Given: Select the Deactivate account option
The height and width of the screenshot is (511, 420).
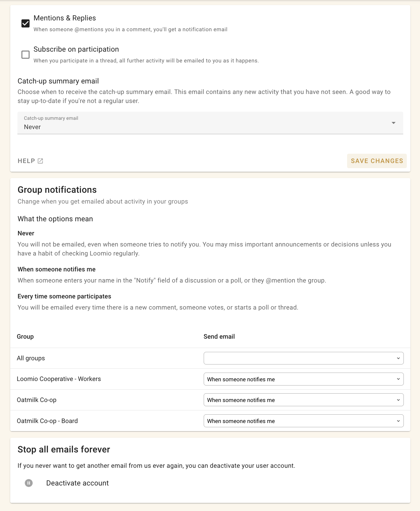Looking at the screenshot, I should coord(77,483).
